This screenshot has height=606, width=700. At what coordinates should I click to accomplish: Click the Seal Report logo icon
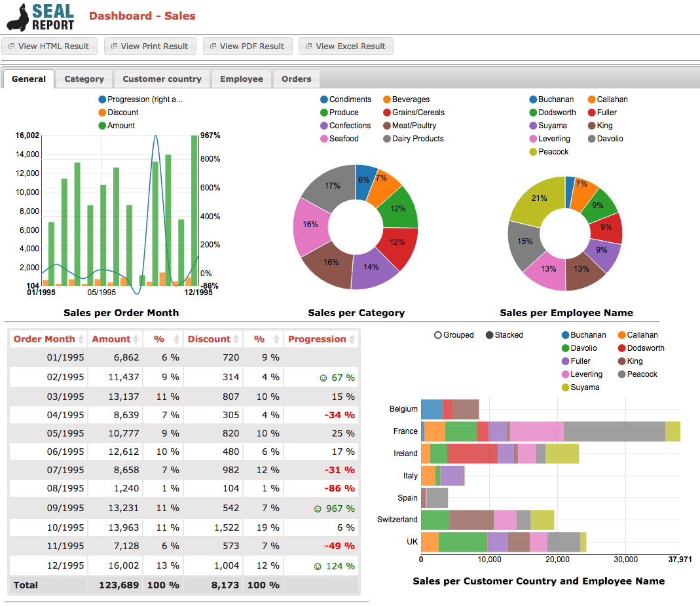(18, 18)
